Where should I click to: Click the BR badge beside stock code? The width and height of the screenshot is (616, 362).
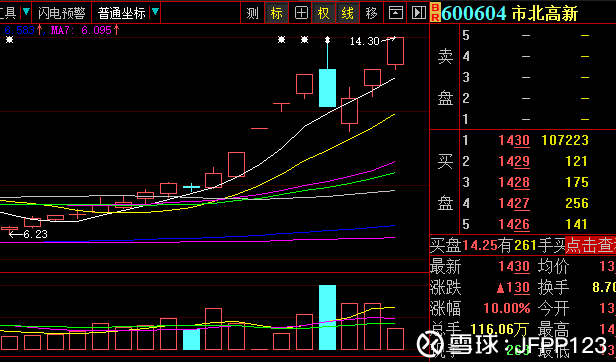[x=435, y=13]
